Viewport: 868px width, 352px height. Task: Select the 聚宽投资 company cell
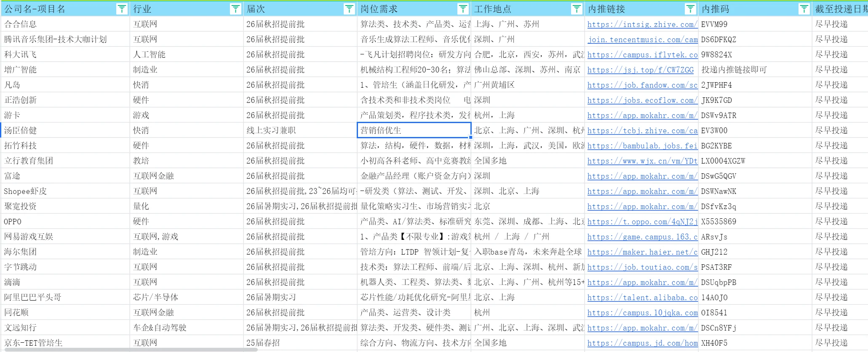[x=65, y=207]
